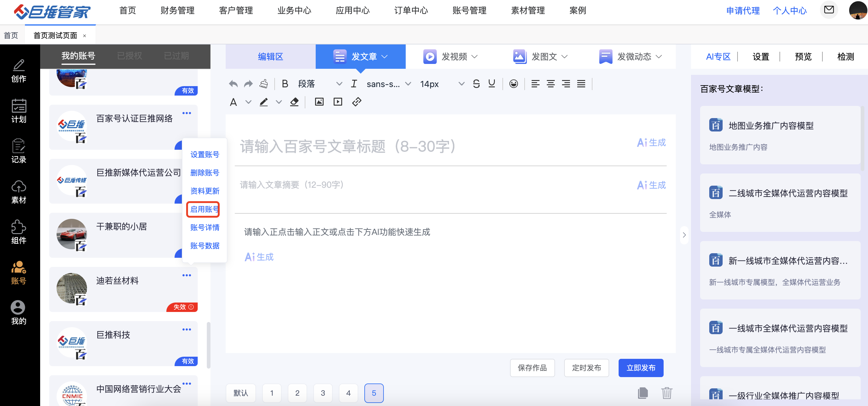This screenshot has height=406, width=868.
Task: Open 记录 in the left sidebar
Action: click(x=19, y=151)
